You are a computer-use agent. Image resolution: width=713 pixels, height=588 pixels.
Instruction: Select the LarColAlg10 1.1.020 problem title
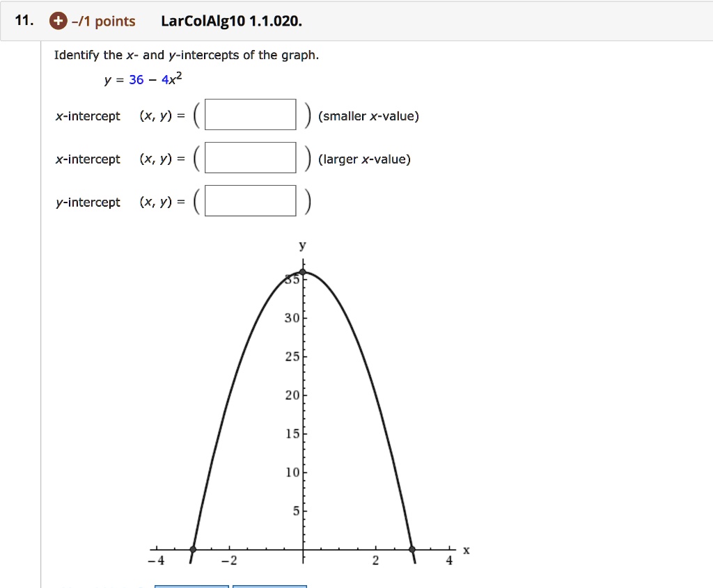coord(231,20)
